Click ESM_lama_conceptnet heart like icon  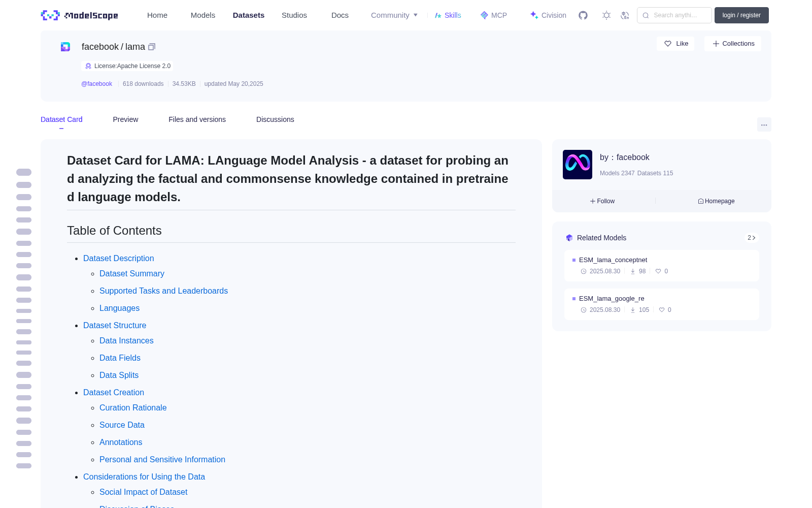click(x=658, y=271)
